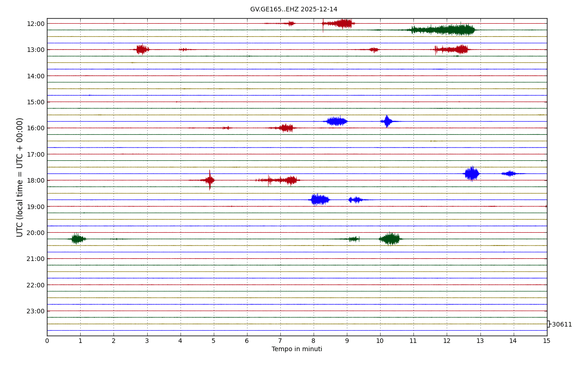The image size is (588, 373).
Task: Click the 30611 amplitude scale label
Action: point(562,325)
